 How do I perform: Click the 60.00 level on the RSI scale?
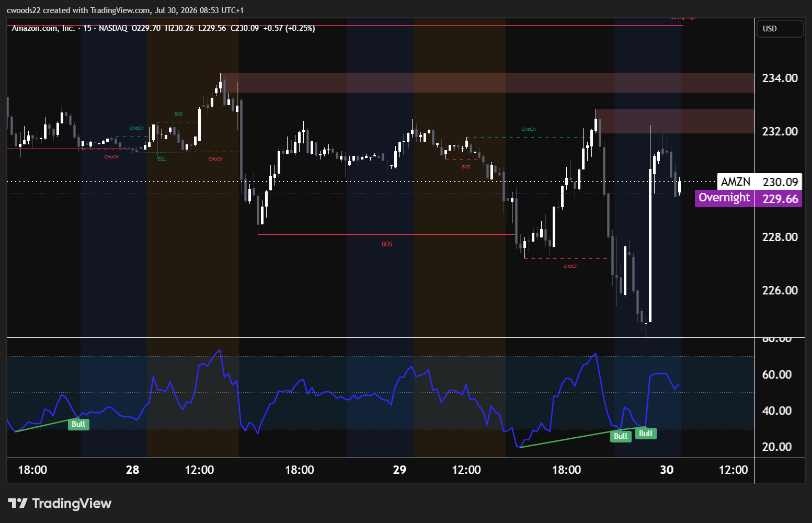[776, 374]
